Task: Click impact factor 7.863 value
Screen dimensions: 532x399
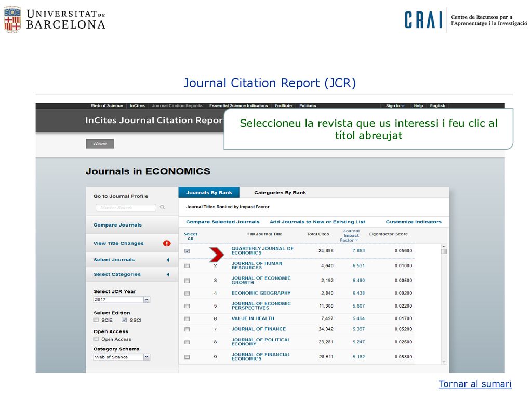Action: pos(358,251)
